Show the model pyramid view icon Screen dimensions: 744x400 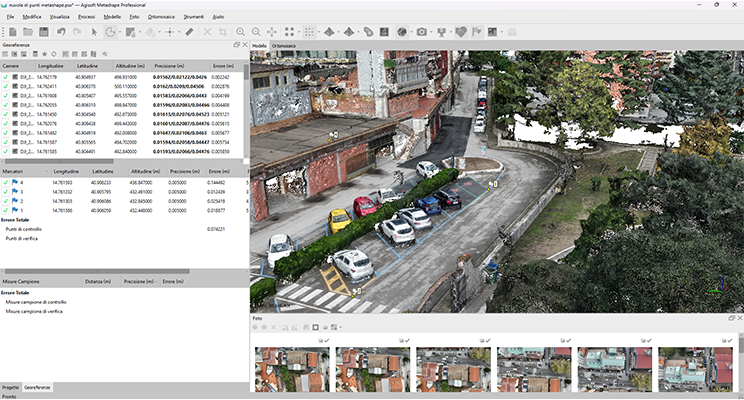pyautogui.click(x=328, y=32)
